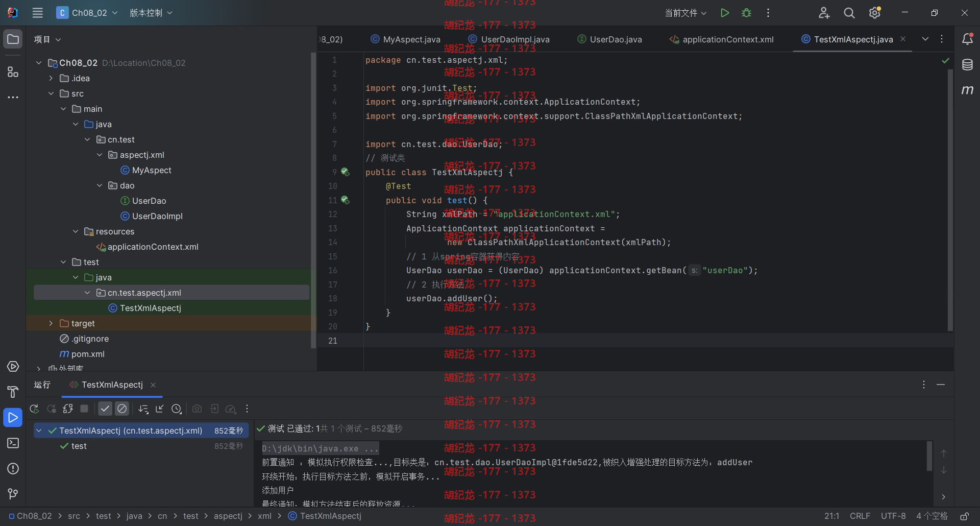Toggle show passed tests checkmark
Screen dimensions: 980x526
105,409
